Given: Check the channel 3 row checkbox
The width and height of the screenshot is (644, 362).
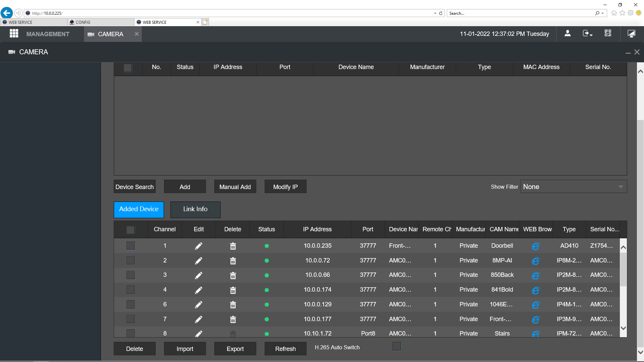Looking at the screenshot, I should click(x=130, y=275).
